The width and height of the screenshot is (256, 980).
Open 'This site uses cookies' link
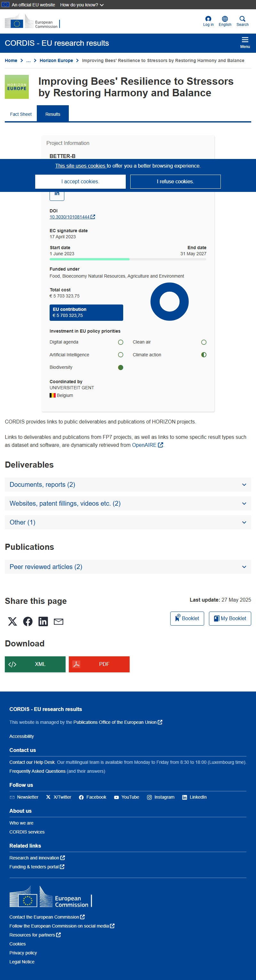[x=80, y=166]
